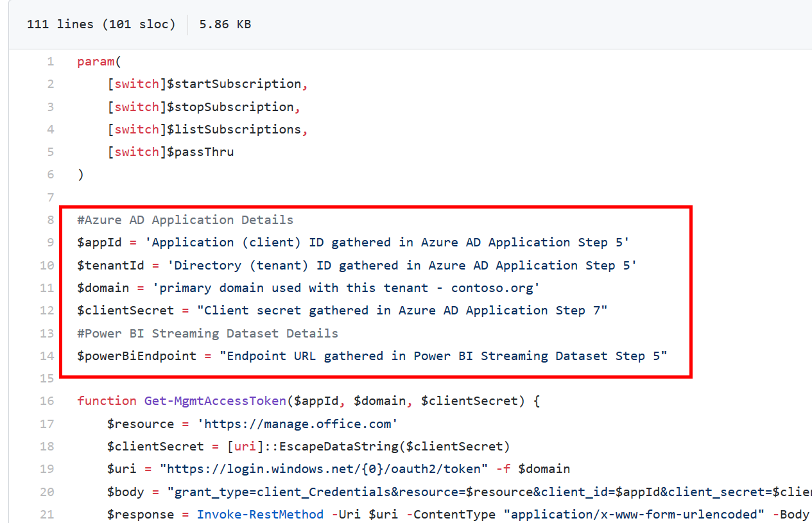Click the param keyword on line 1
Screen dimensions: 812x523
tap(90, 61)
